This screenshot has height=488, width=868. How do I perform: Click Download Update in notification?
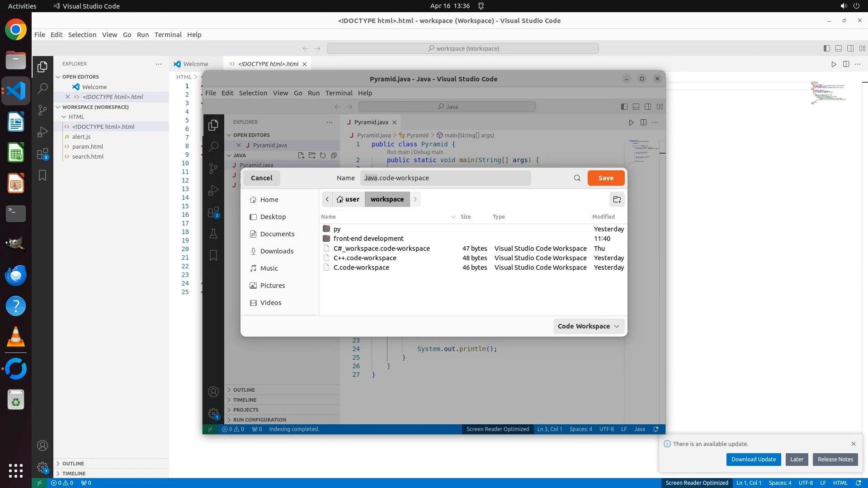coord(753,460)
